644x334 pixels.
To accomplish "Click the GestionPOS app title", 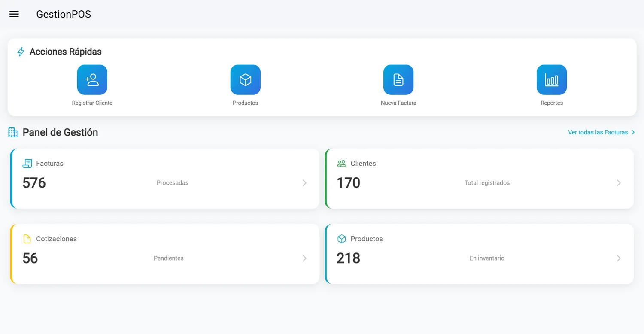I will 64,14.
